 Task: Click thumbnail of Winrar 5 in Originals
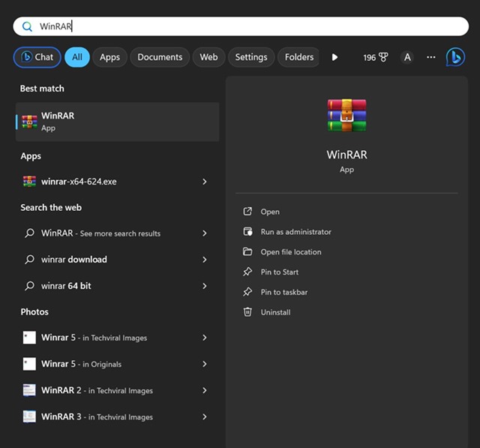click(x=29, y=364)
